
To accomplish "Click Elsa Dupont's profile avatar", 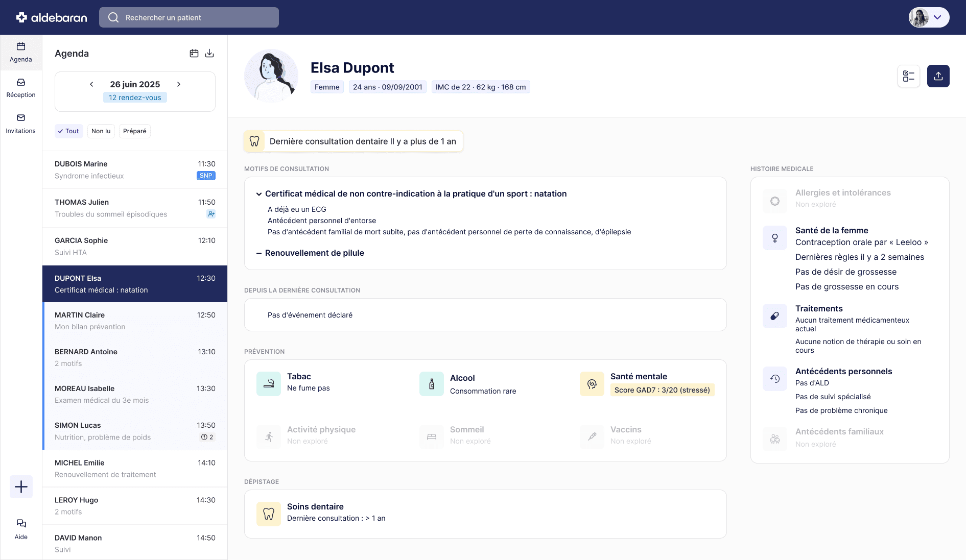I will pos(271,76).
